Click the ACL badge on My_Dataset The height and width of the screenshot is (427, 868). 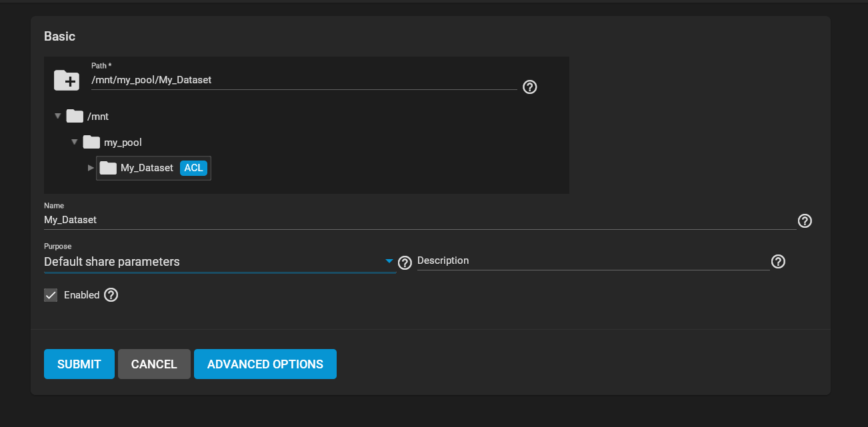coord(193,168)
